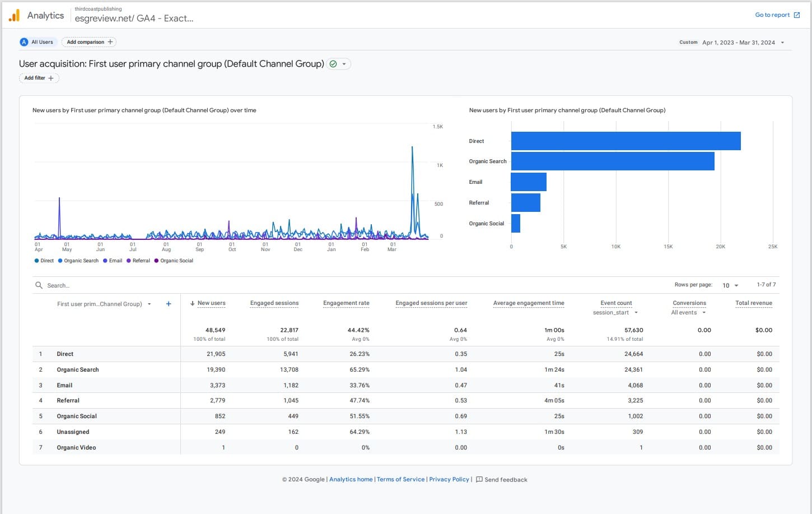The height and width of the screenshot is (514, 812).
Task: Click the Organic Video row label in table
Action: click(x=76, y=448)
